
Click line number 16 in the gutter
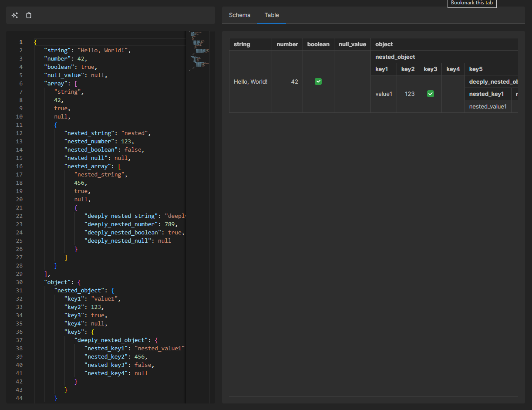[20, 166]
